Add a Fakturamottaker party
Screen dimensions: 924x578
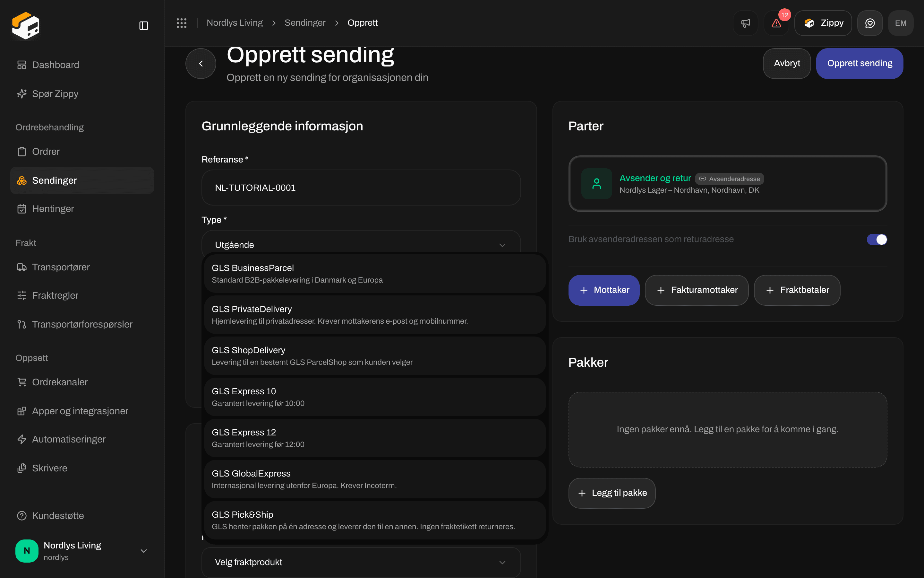[697, 290]
